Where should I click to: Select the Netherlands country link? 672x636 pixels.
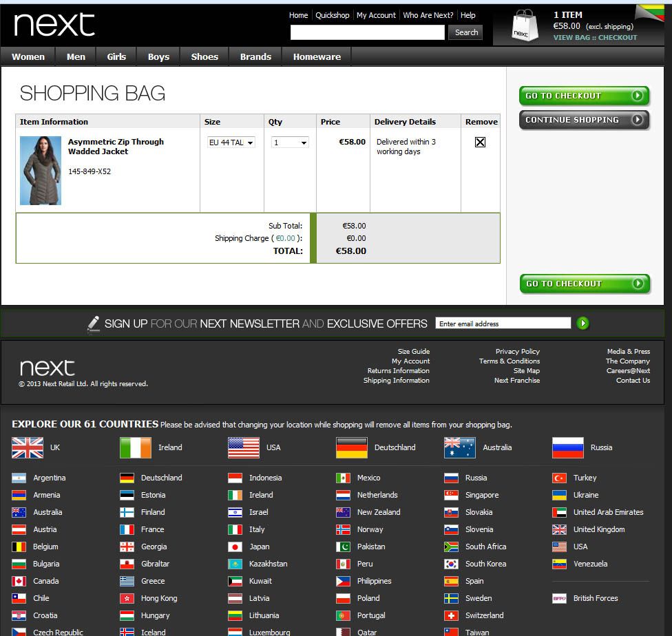377,495
